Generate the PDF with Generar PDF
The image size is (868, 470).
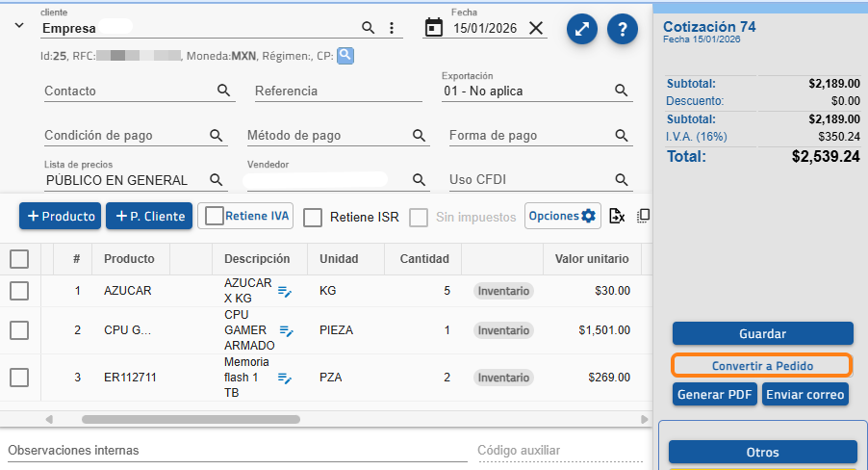tap(714, 395)
